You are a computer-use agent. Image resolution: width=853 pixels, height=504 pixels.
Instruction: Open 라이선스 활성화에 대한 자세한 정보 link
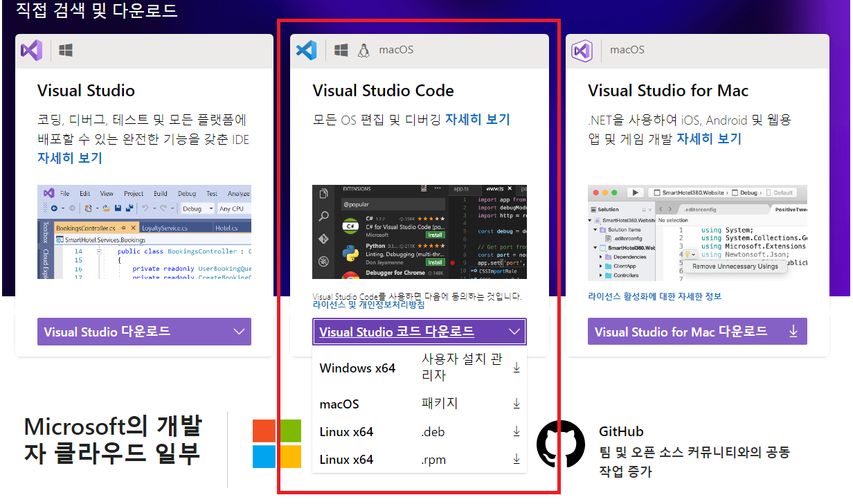[x=654, y=296]
